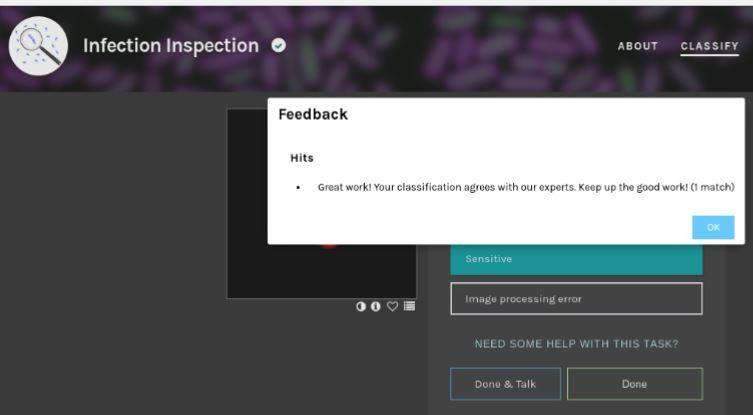The image size is (753, 415).
Task: Select the Sensitive answer option
Action: (575, 260)
